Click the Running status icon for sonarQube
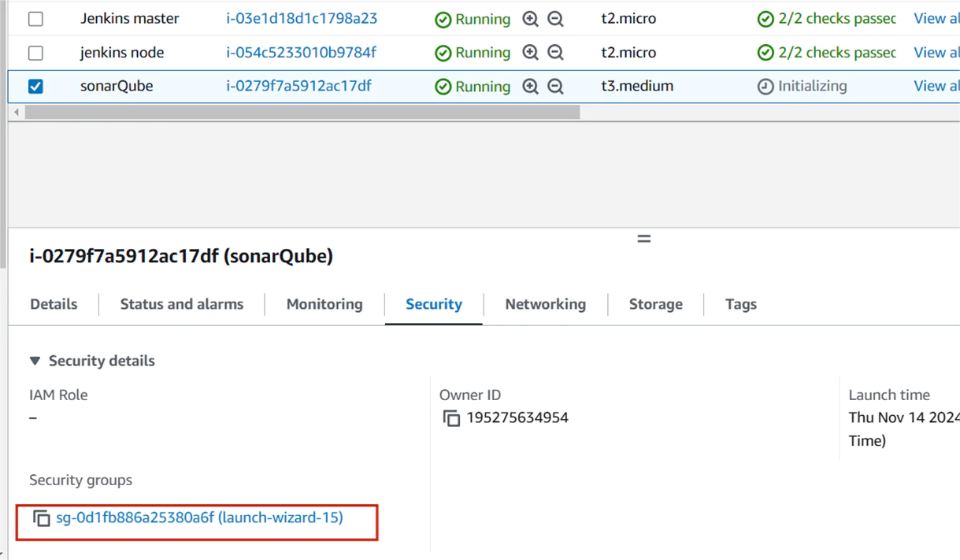Image resolution: width=960 pixels, height=560 pixels. [x=443, y=87]
